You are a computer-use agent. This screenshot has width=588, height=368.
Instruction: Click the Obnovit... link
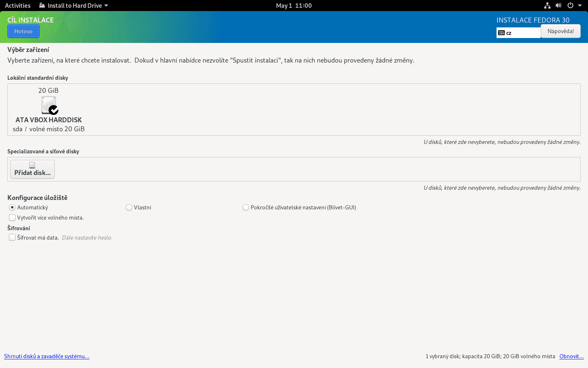[x=571, y=356]
